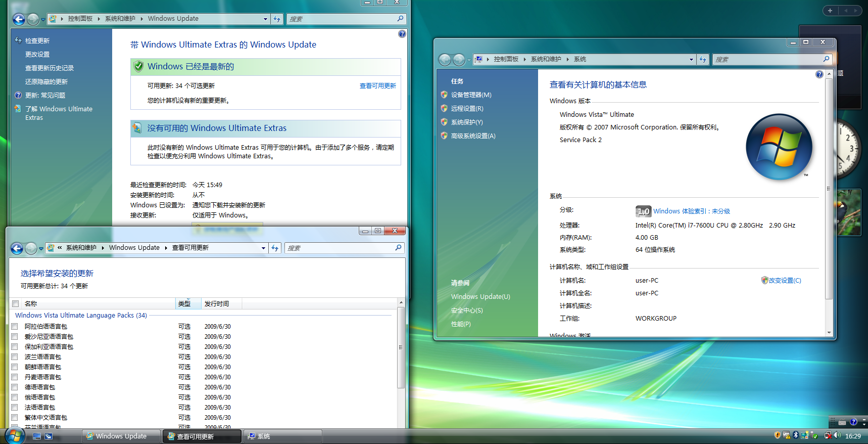The height and width of the screenshot is (444, 868).
Task: Sort the list by the 发行时间 column
Action: click(x=222, y=304)
